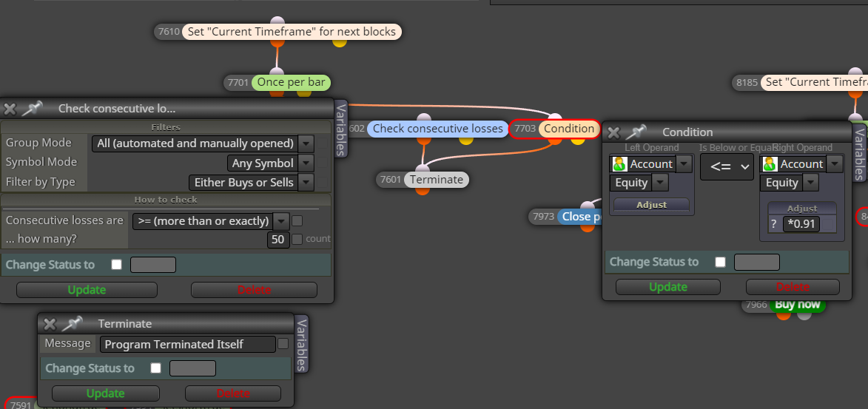Click input connector atop Check consecutive losses
The width and height of the screenshot is (868, 409).
click(x=423, y=118)
